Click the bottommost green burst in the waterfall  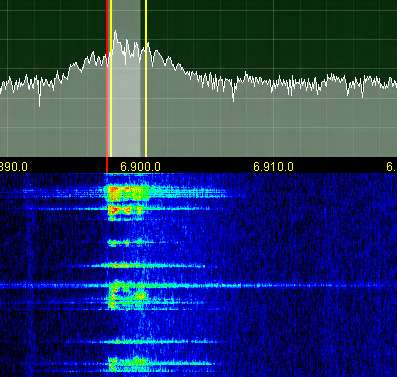pyautogui.click(x=128, y=363)
